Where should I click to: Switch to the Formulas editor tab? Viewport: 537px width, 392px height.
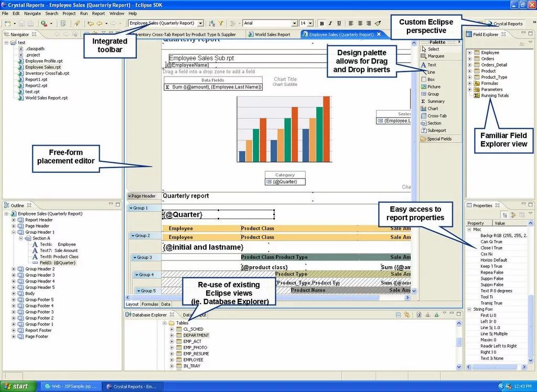tap(149, 304)
